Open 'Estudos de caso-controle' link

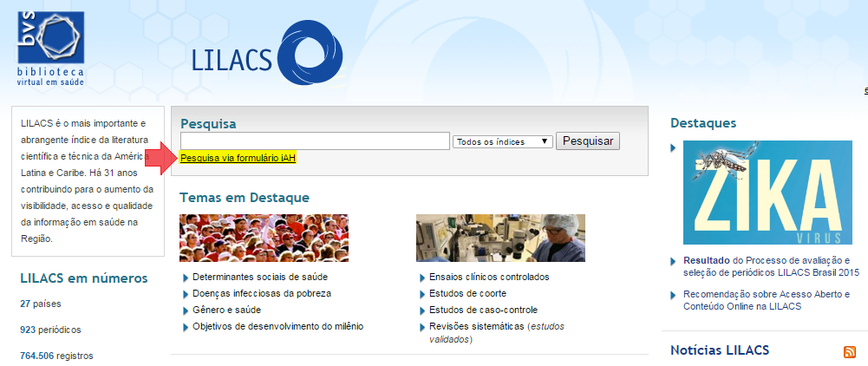coord(483,310)
